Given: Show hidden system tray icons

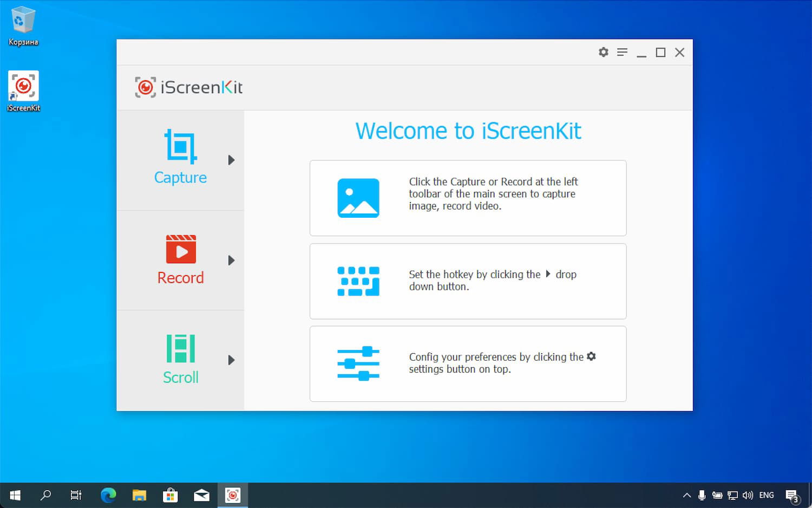Looking at the screenshot, I should tap(687, 495).
